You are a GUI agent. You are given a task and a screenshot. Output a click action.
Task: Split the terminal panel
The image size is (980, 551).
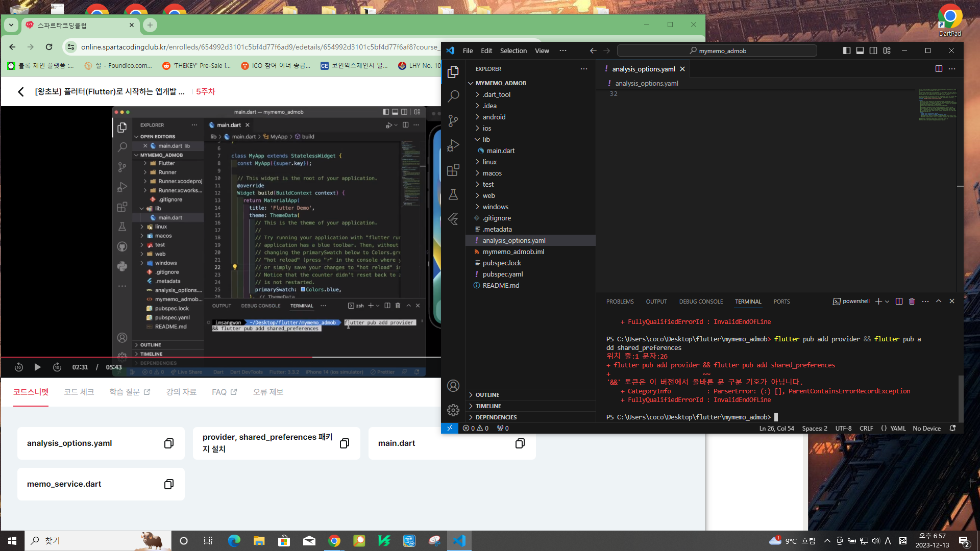(899, 302)
